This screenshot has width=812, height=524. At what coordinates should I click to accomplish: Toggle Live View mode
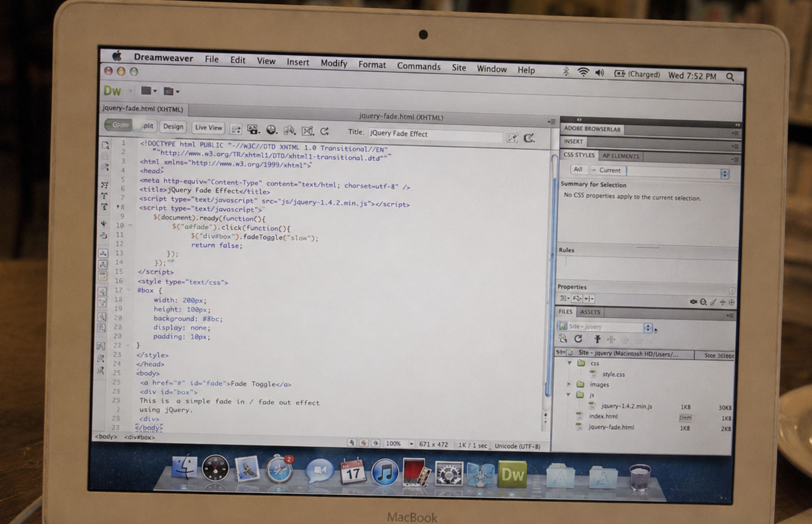(208, 128)
